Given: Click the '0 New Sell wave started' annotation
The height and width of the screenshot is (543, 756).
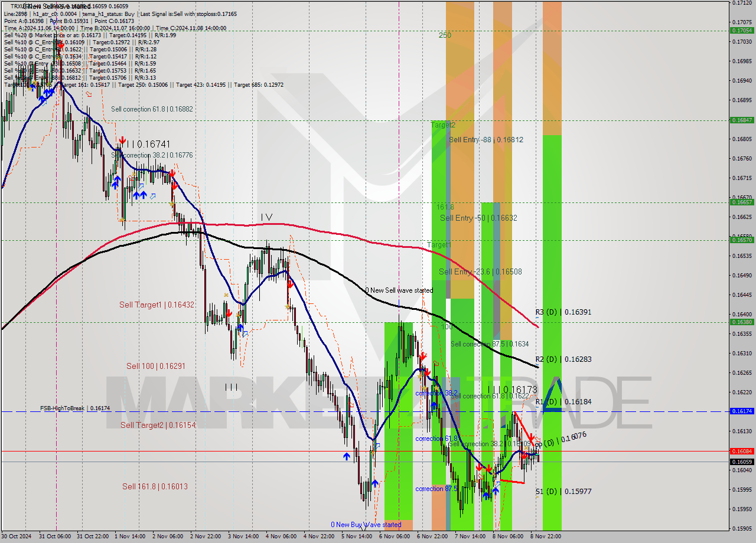Looking at the screenshot, I should point(399,290).
